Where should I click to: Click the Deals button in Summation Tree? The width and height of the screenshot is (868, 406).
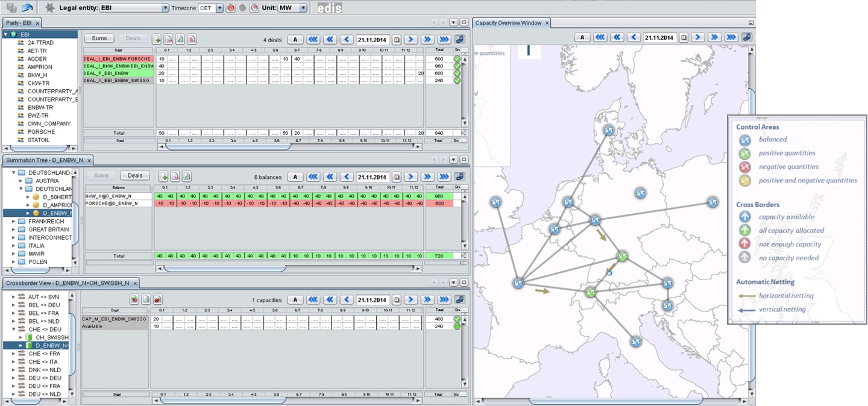tap(135, 176)
